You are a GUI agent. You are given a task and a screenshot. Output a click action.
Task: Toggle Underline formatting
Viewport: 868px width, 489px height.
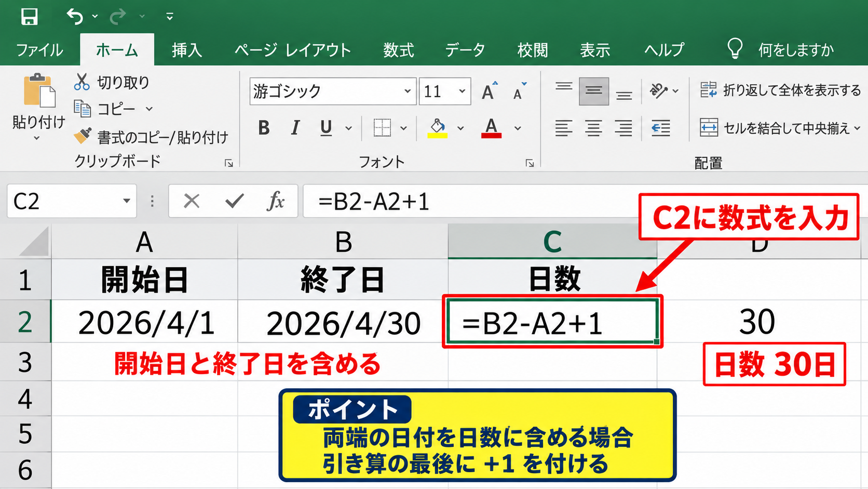click(x=326, y=127)
